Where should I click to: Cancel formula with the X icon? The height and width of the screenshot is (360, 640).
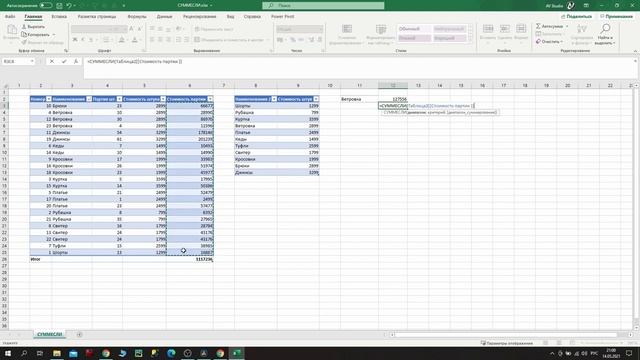pyautogui.click(x=52, y=61)
